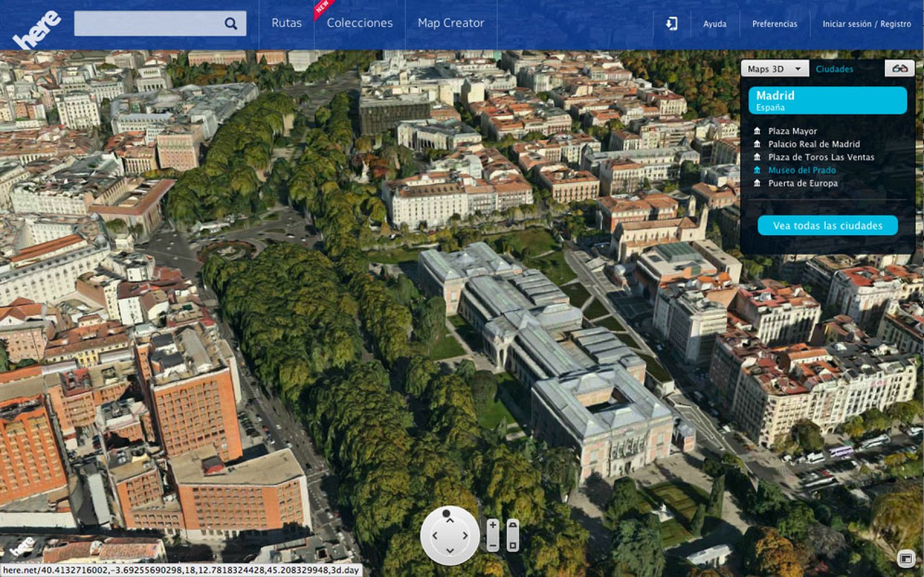Click the zoom-out minus button
This screenshot has height=577, width=924.
[x=494, y=545]
